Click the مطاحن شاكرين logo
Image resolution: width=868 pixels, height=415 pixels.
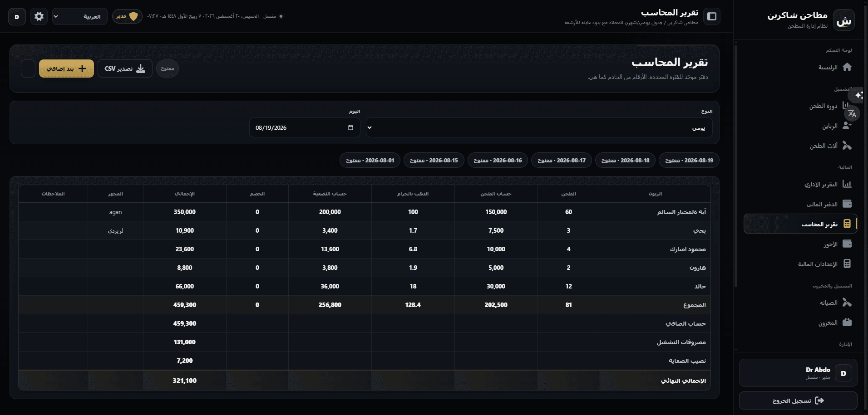click(844, 20)
